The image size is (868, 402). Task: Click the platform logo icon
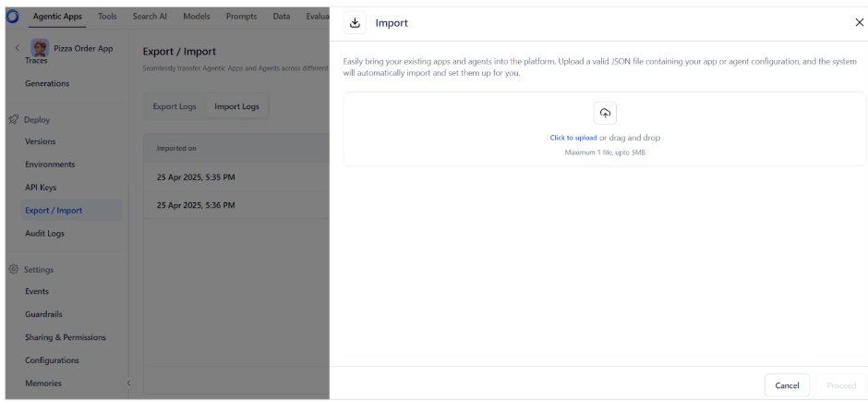[x=12, y=17]
